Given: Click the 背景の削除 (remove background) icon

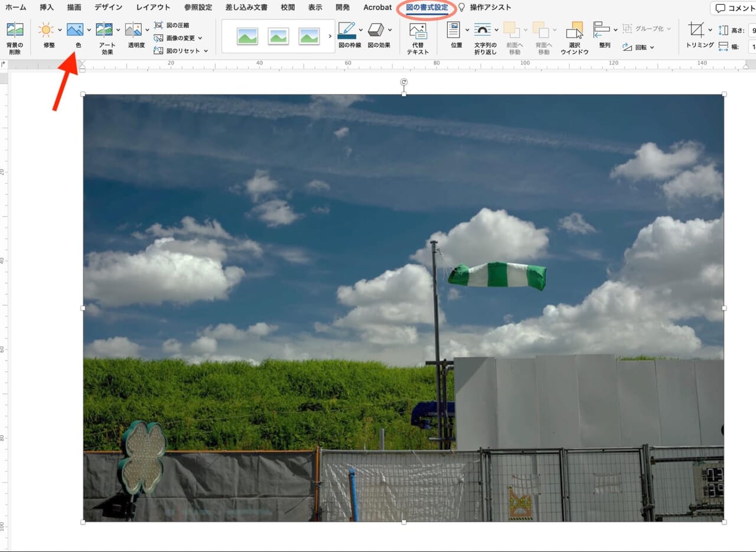Looking at the screenshot, I should click(x=15, y=31).
